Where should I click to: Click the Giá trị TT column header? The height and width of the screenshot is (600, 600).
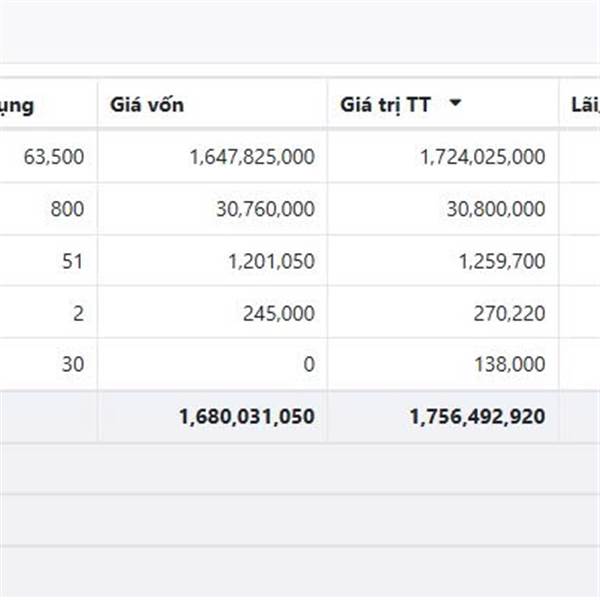click(x=386, y=105)
